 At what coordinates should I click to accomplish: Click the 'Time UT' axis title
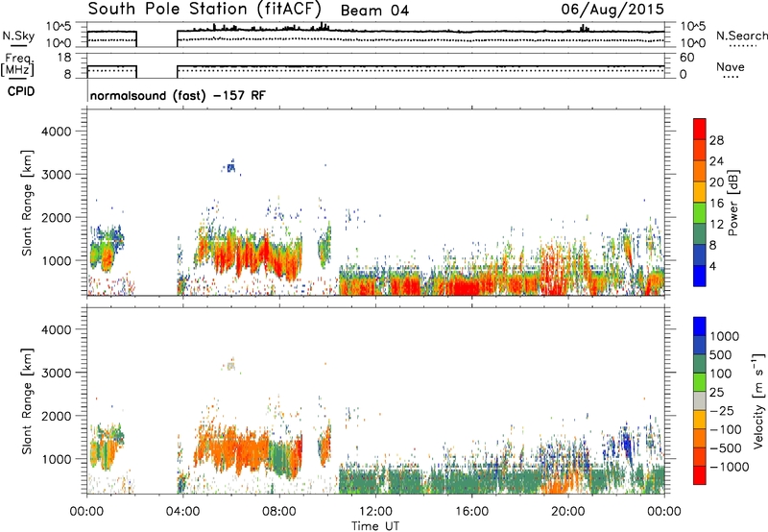tap(375, 525)
